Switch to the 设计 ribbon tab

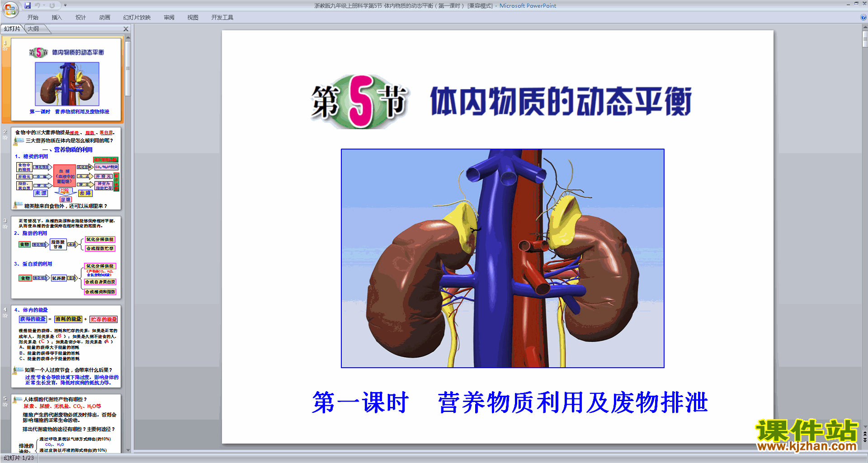80,17
